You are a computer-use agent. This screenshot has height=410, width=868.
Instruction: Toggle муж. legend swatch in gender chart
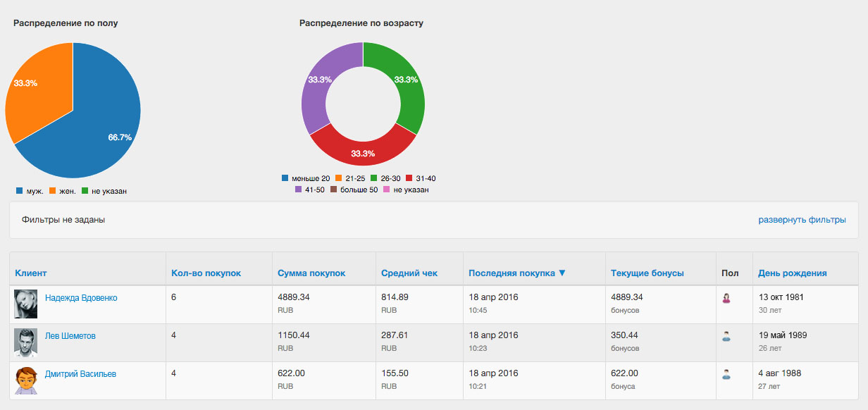(x=19, y=191)
